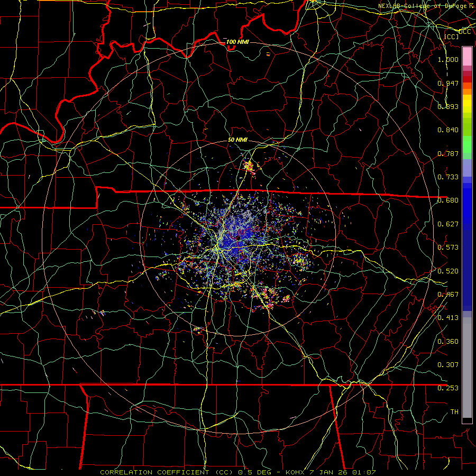The image size is (476, 476).
Task: Select the 0.840 legend value
Action: pyautogui.click(x=448, y=130)
